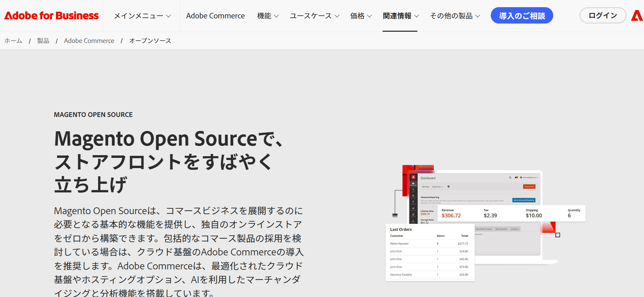The height and width of the screenshot is (297, 644).
Task: Click the Helen Hywater order row
Action: click(x=429, y=243)
